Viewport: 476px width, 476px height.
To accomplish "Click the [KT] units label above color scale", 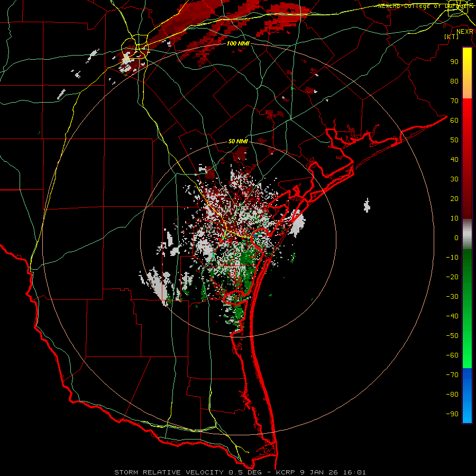I will tap(452, 36).
